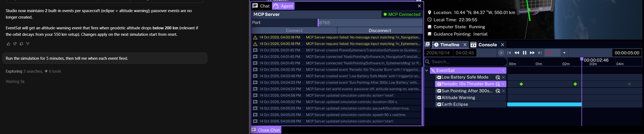Click the Connect button
This screenshot has width=644, height=134.
[294, 31]
